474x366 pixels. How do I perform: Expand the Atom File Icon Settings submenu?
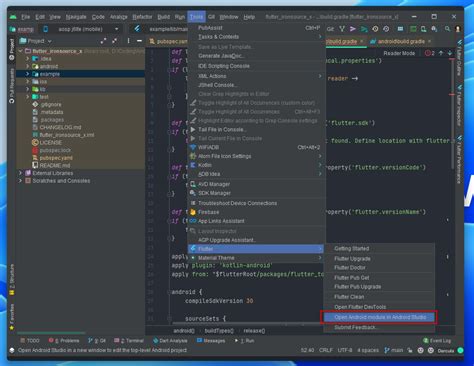(x=256, y=156)
